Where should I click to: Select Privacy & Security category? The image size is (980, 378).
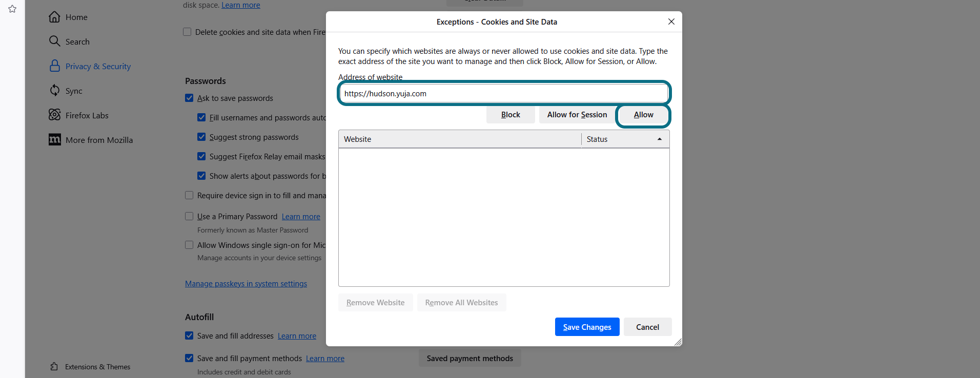point(98,66)
